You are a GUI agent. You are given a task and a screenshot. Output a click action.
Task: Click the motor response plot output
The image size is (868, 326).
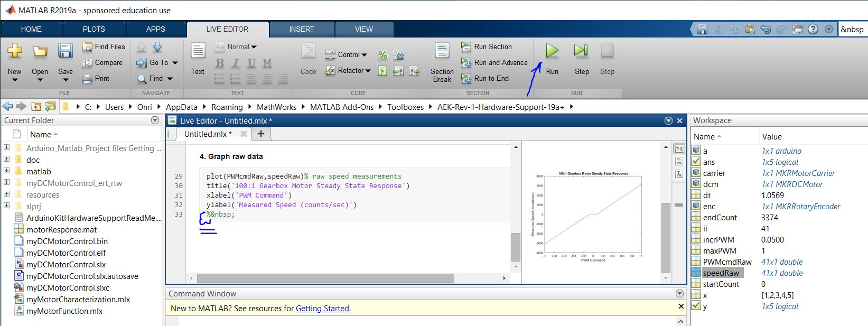[x=587, y=217]
